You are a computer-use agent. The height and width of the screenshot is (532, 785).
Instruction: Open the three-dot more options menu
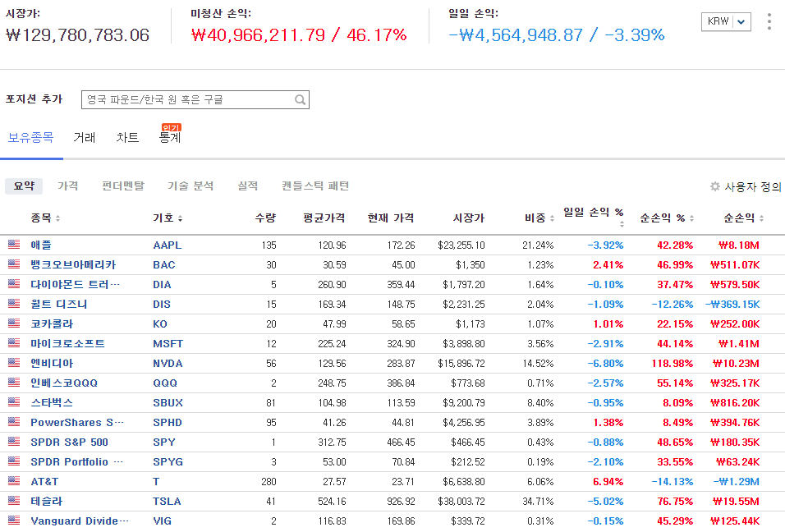tap(769, 21)
